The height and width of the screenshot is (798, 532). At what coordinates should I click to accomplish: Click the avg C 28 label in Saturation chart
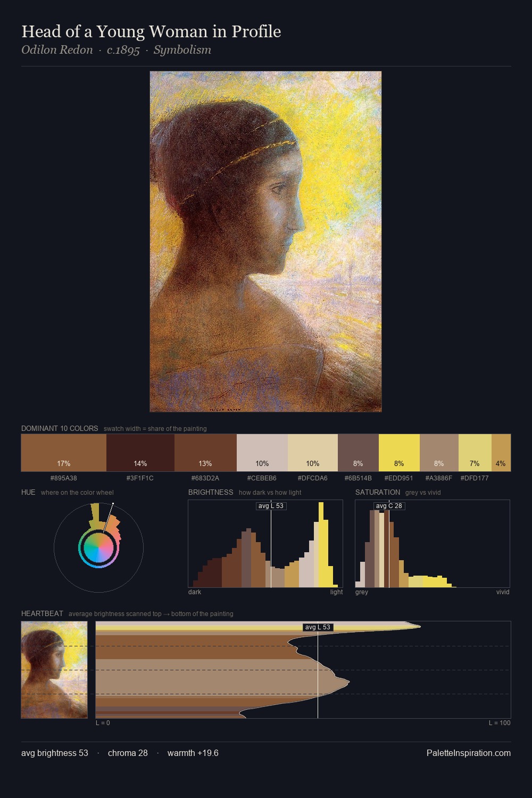[x=389, y=506]
